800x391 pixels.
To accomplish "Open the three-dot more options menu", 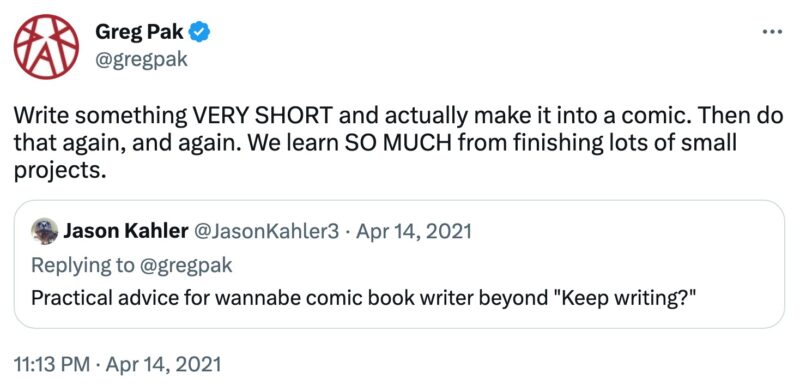I will 771,33.
